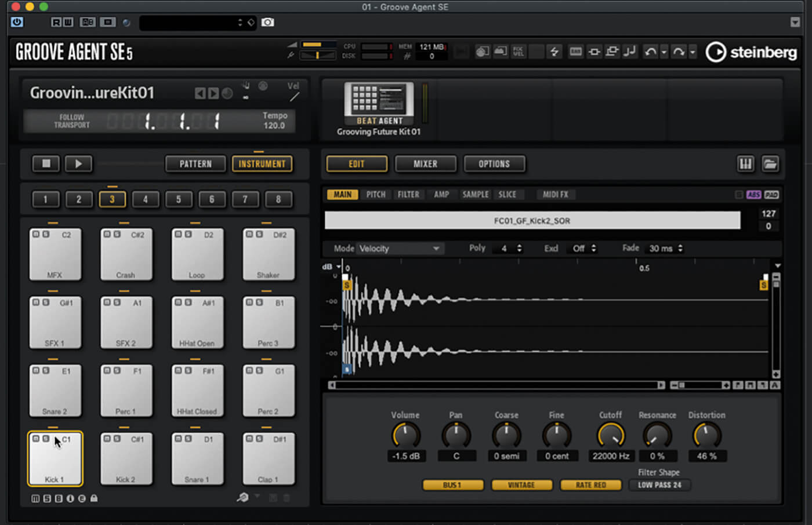Click the camera snapshot icon in the header
Viewport: 812px width, 525px height.
(267, 22)
